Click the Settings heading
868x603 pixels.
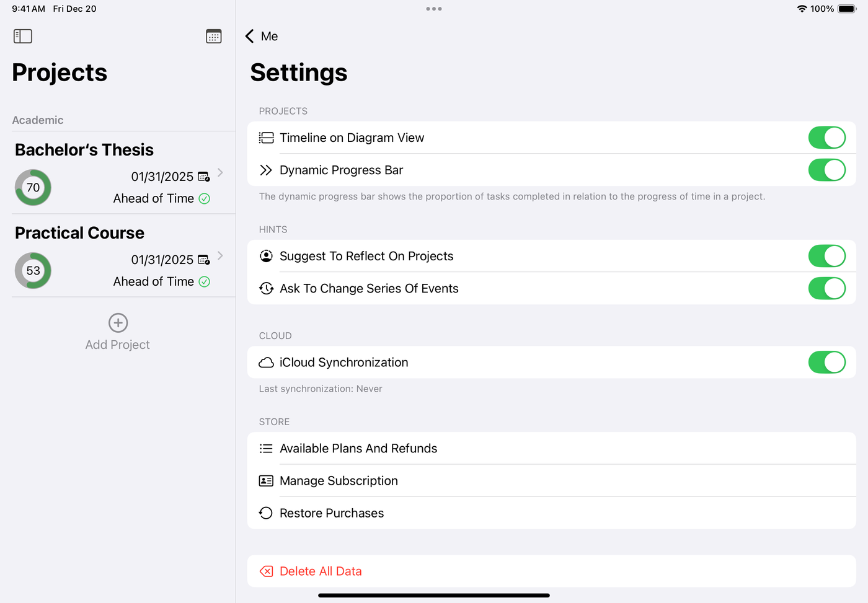299,73
